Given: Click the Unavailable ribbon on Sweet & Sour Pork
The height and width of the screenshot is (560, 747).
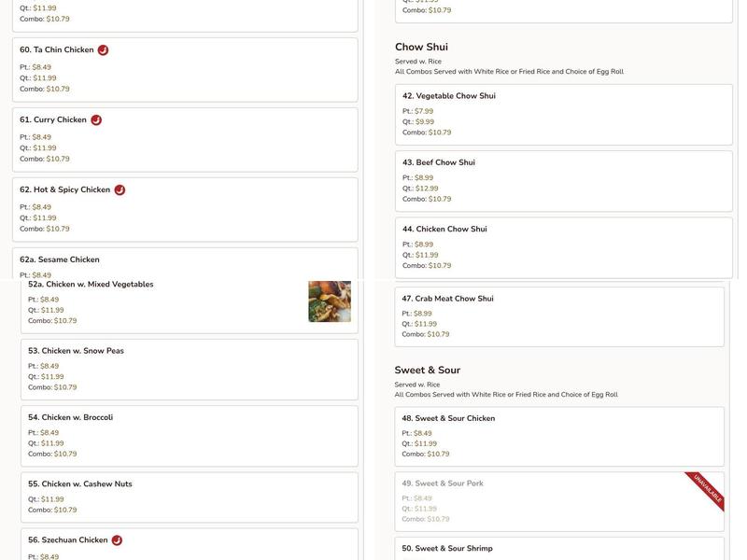Looking at the screenshot, I should click(x=708, y=489).
